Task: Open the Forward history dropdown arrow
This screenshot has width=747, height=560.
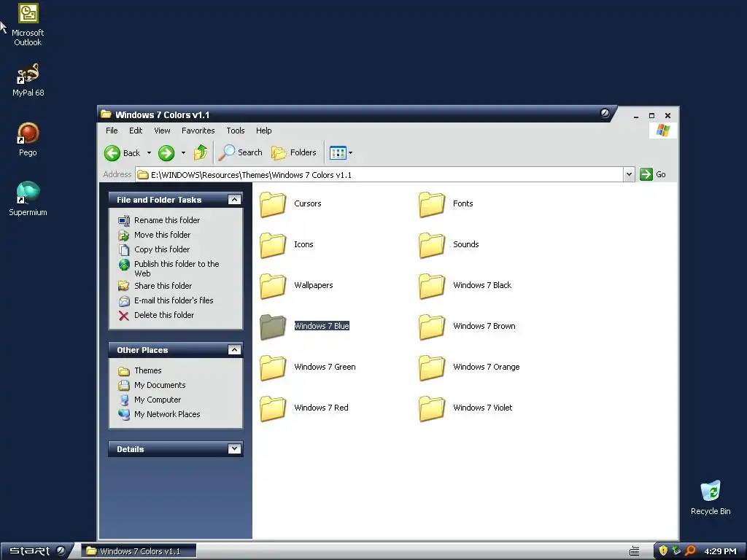Action: (x=183, y=153)
